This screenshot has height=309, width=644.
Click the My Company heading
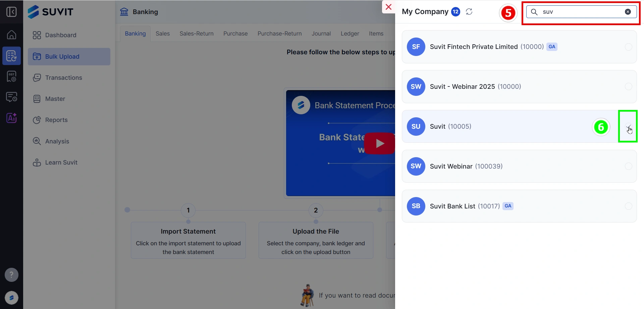(x=425, y=12)
